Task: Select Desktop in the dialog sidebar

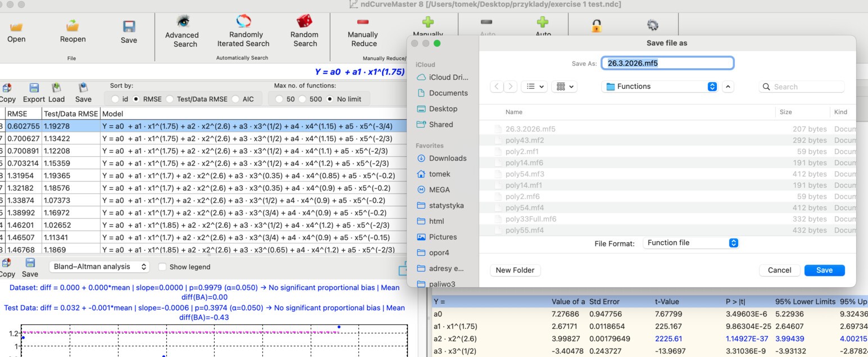Action: click(x=443, y=109)
